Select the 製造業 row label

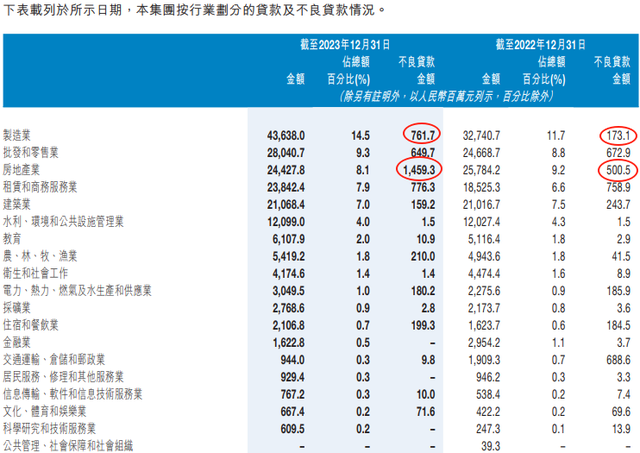pos(17,135)
